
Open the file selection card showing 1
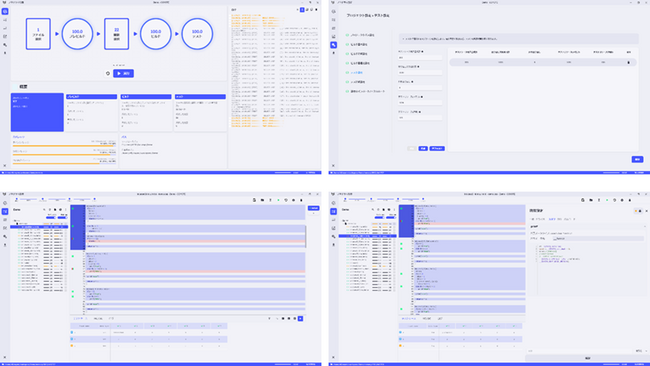[x=38, y=34]
